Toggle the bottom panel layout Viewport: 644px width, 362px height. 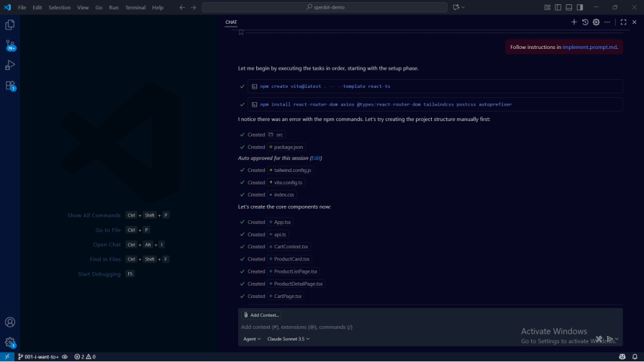point(568,7)
